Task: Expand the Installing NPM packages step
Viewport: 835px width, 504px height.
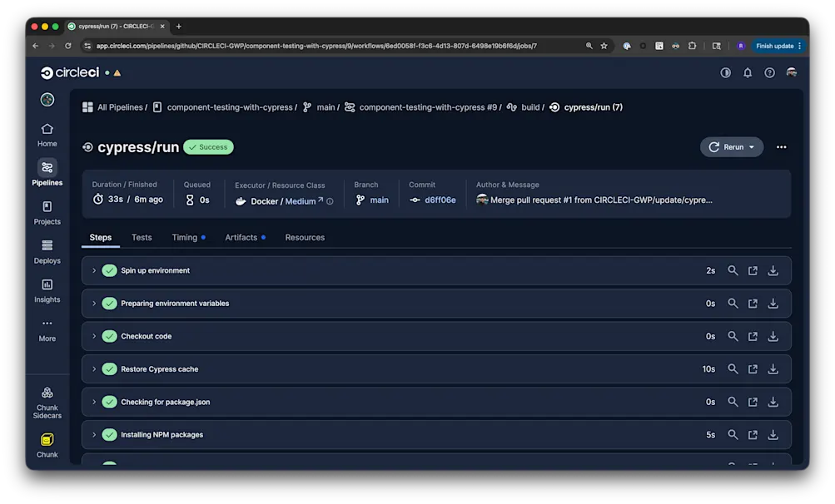Action: coord(94,435)
